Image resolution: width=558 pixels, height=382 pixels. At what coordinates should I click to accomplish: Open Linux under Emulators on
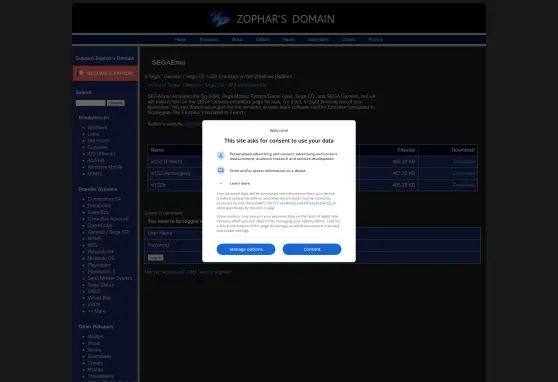[x=93, y=134]
